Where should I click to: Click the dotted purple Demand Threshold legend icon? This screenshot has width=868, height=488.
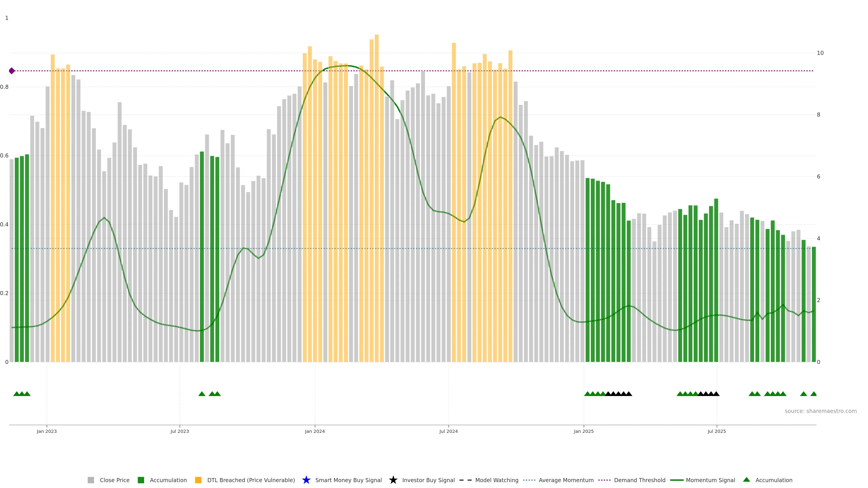pos(604,480)
